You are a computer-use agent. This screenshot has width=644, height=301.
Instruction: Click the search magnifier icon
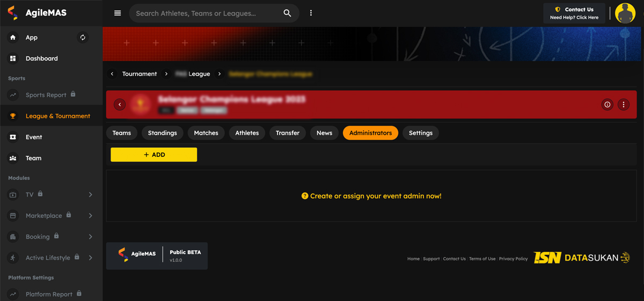pos(287,13)
